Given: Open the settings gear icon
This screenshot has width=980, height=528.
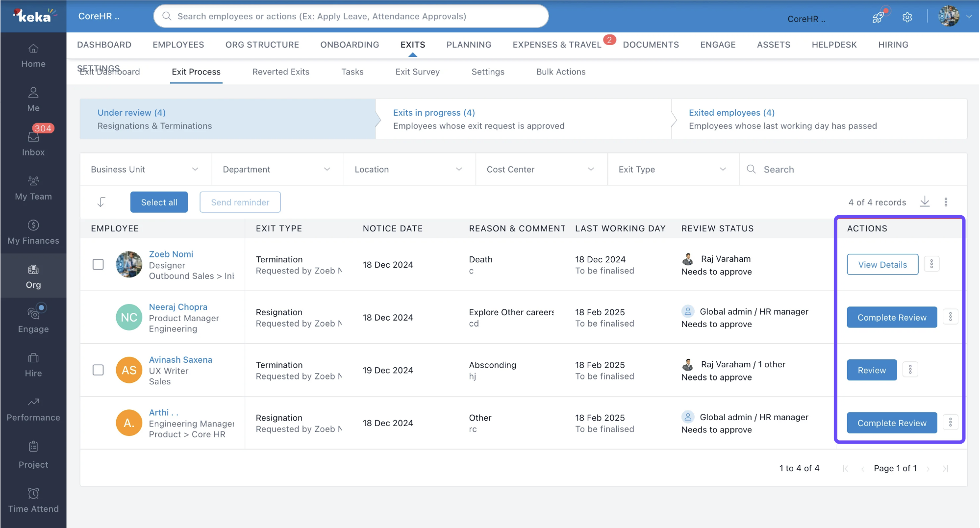Looking at the screenshot, I should (x=907, y=17).
